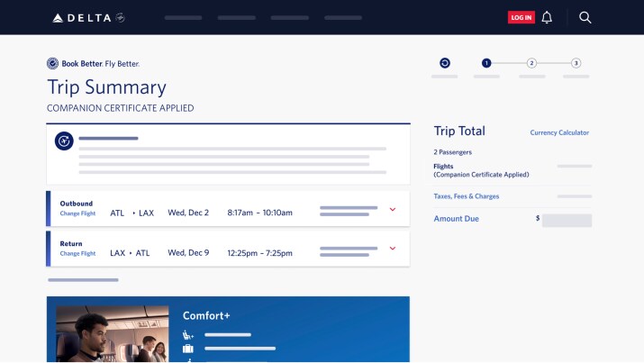Screen dimensions: 644x363
Task: Click the Delta logo in the header
Action: tap(88, 18)
